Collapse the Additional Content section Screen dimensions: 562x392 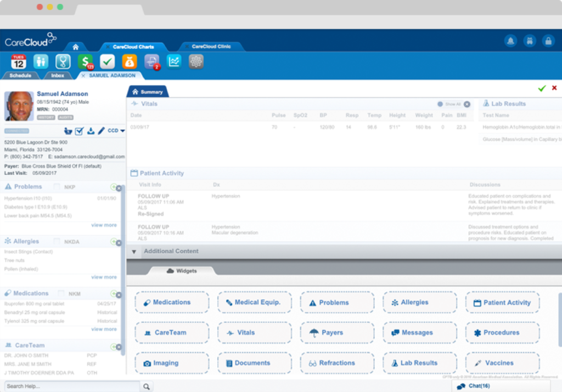pyautogui.click(x=134, y=252)
